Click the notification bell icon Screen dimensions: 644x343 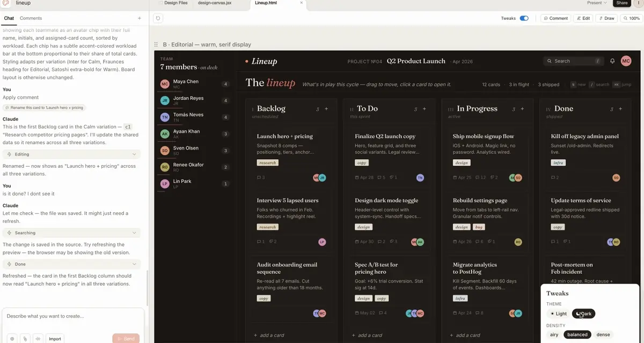click(x=612, y=61)
